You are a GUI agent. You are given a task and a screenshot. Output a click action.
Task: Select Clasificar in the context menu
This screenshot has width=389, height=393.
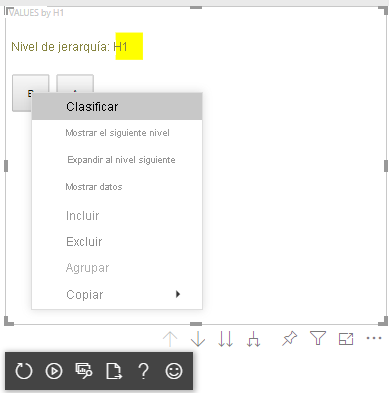pos(117,107)
